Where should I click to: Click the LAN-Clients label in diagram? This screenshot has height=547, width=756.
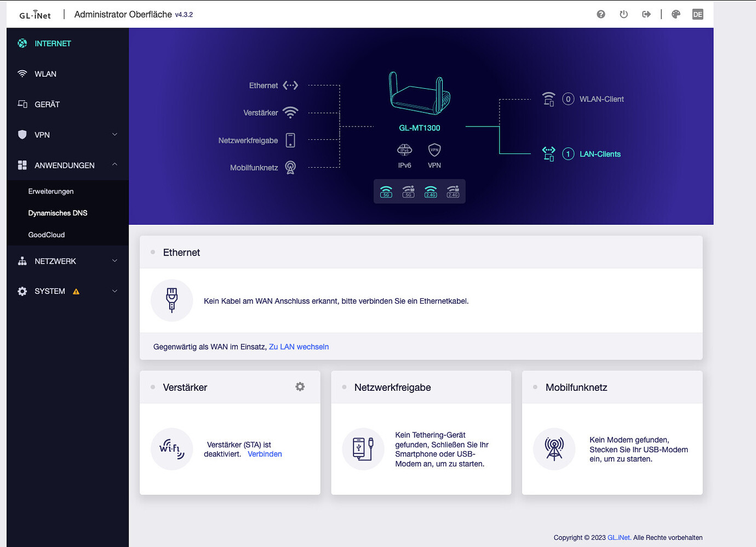pos(600,154)
